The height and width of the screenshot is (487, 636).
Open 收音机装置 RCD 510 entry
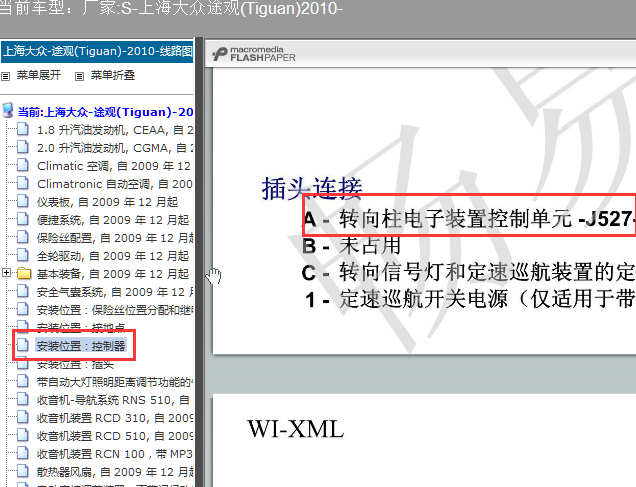pyautogui.click(x=115, y=436)
